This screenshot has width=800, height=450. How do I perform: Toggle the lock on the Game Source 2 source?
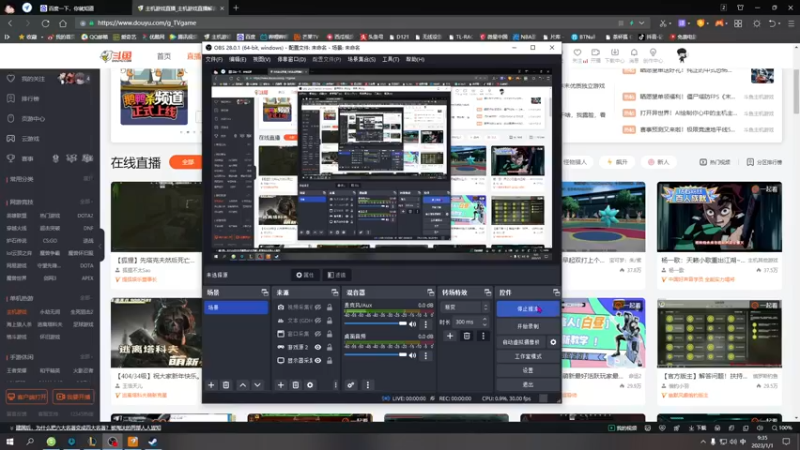pyautogui.click(x=330, y=347)
